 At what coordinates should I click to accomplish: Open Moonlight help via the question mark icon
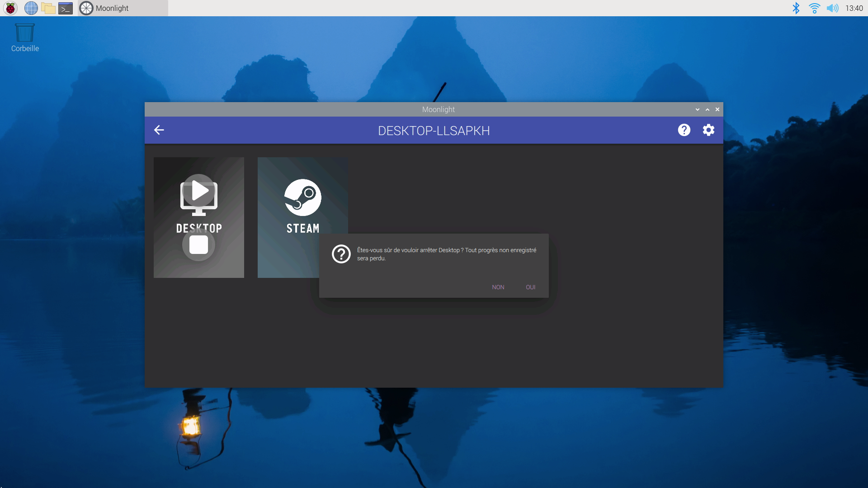click(x=684, y=130)
